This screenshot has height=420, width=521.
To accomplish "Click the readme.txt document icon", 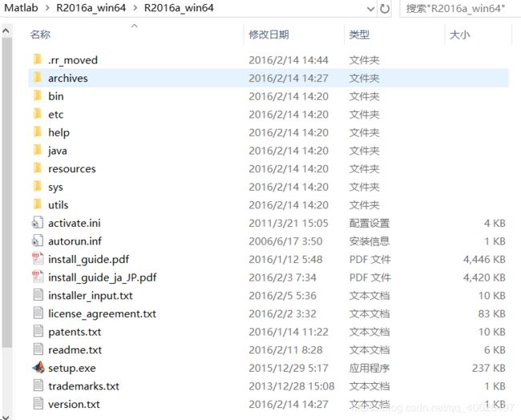I will pyautogui.click(x=38, y=349).
